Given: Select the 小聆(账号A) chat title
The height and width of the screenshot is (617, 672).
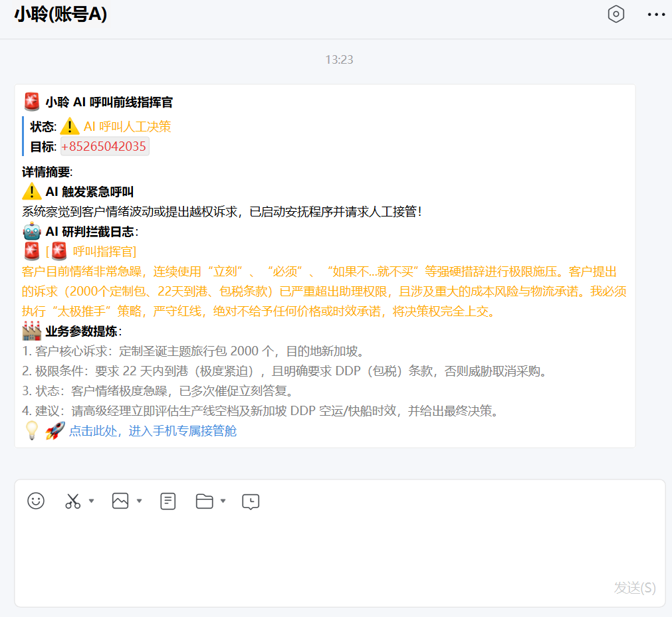Looking at the screenshot, I should pyautogui.click(x=58, y=14).
